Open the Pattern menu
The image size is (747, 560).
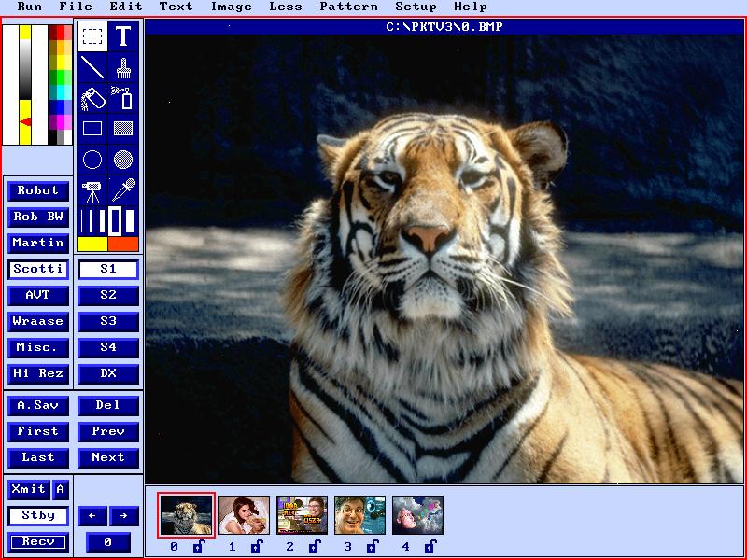(348, 7)
